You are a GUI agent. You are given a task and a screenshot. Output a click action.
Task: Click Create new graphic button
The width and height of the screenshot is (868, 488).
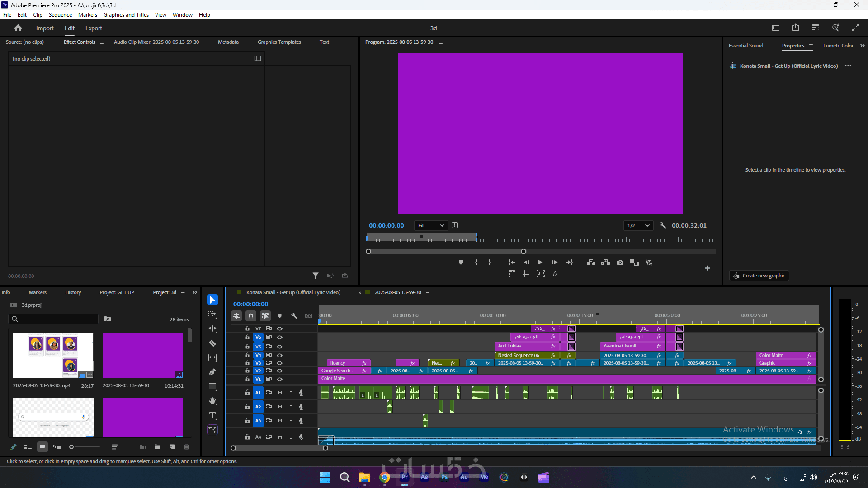click(x=759, y=276)
